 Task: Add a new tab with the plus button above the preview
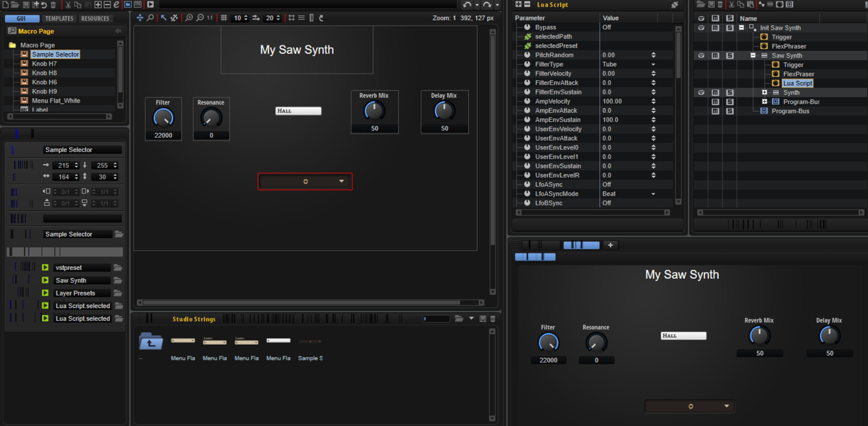(610, 245)
